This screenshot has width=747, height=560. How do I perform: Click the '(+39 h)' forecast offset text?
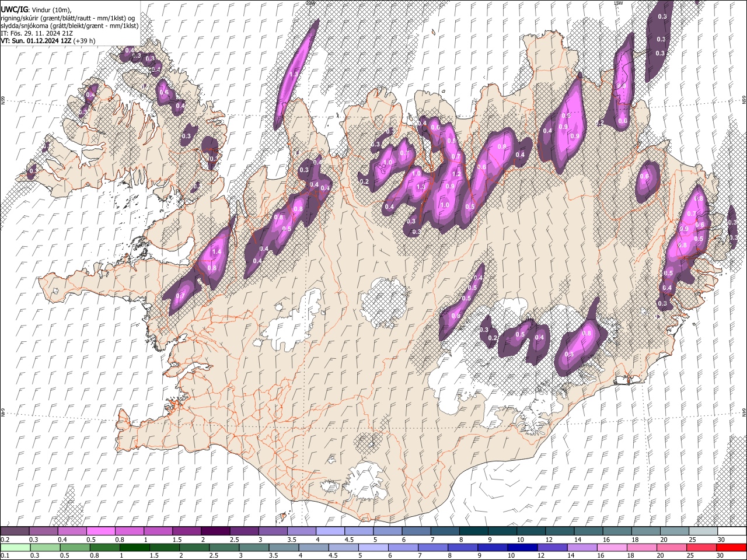(84, 41)
